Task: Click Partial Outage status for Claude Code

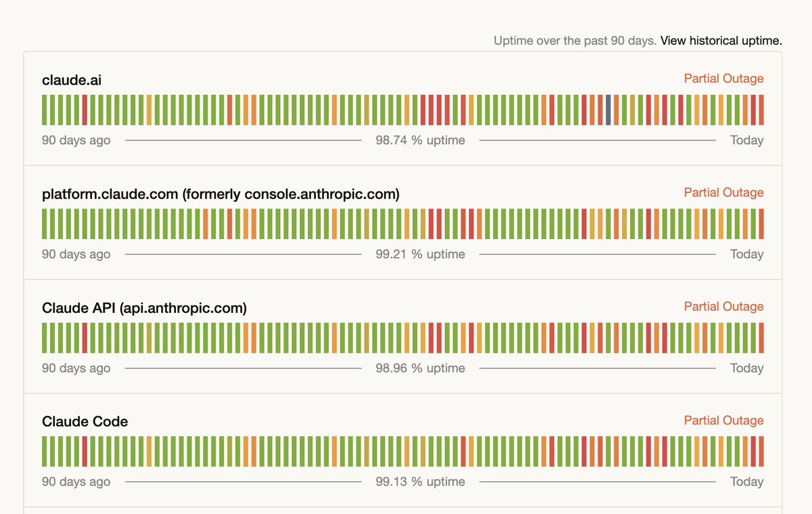Action: point(723,420)
